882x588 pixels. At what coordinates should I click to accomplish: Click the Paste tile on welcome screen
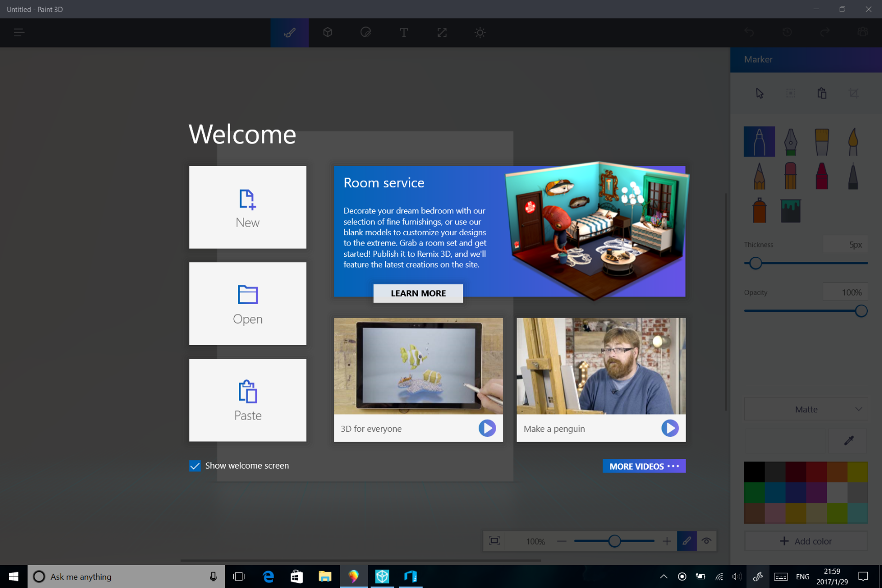(248, 400)
